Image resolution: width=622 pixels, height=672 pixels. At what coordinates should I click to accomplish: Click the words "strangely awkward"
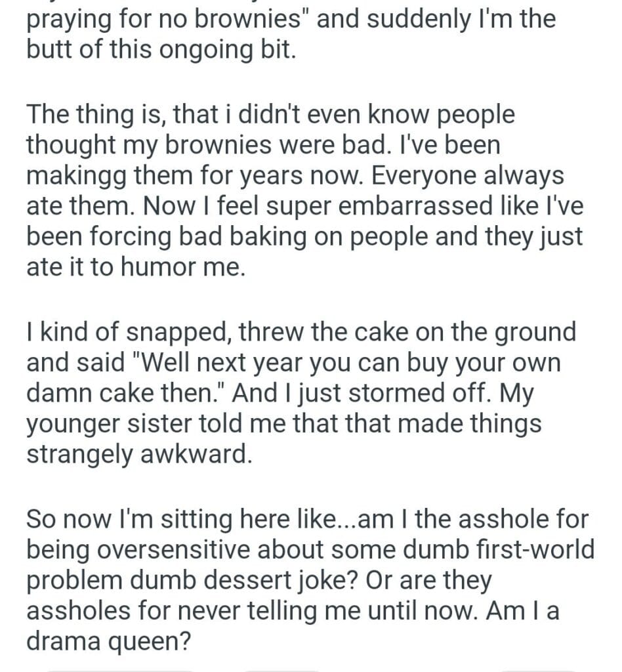tap(138, 454)
